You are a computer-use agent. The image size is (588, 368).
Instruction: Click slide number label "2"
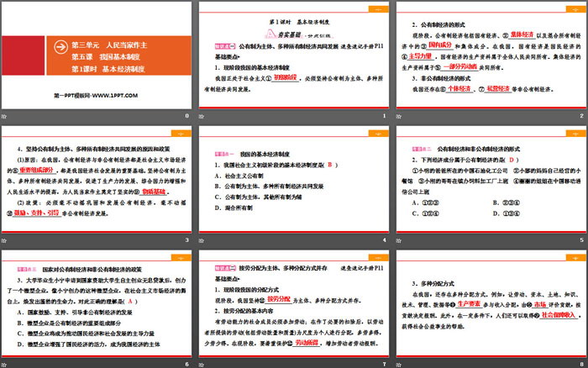(581, 116)
